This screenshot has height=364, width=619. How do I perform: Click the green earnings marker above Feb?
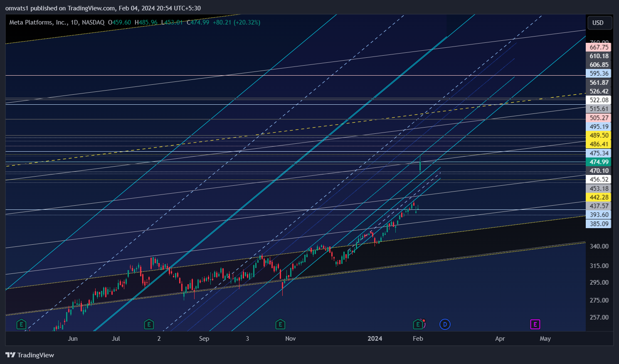[x=418, y=325]
